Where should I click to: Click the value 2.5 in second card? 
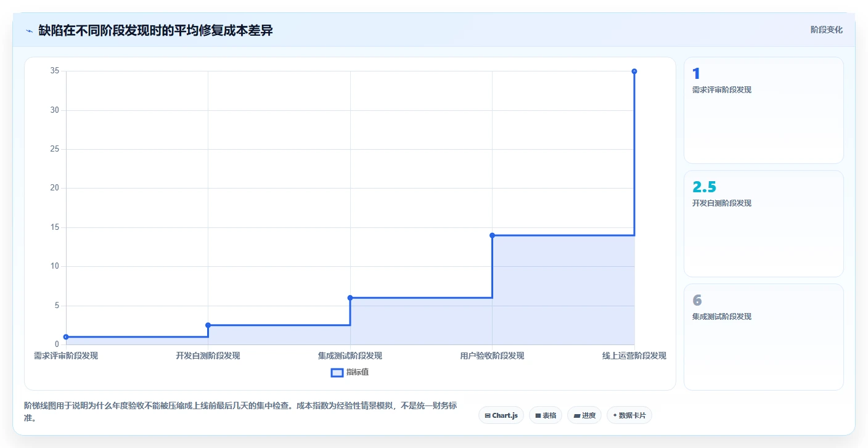pos(705,187)
